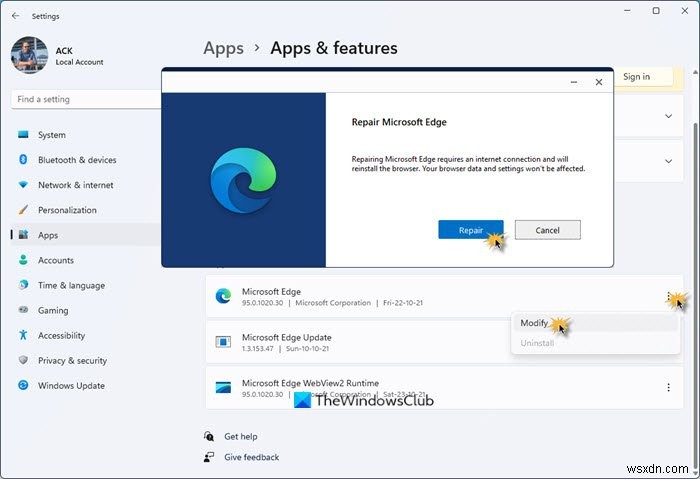Click the Give feedback icon
This screenshot has width=700, height=479.
point(208,457)
